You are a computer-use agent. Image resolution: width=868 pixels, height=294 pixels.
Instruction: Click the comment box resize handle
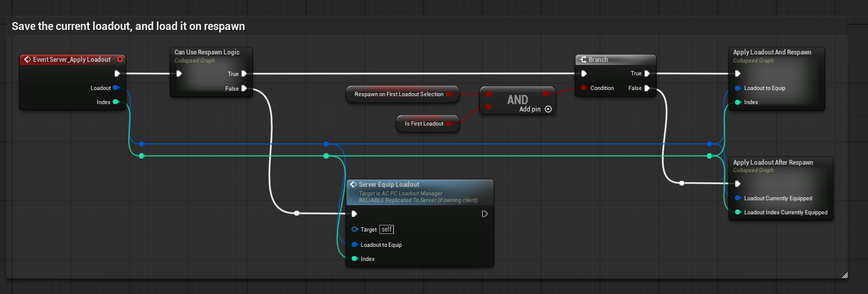click(845, 275)
